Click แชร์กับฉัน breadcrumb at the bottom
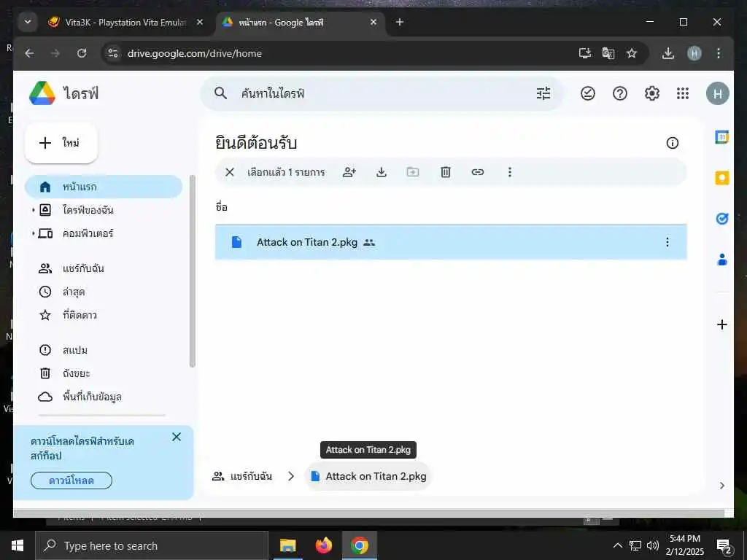This screenshot has height=560, width=747. [x=242, y=476]
